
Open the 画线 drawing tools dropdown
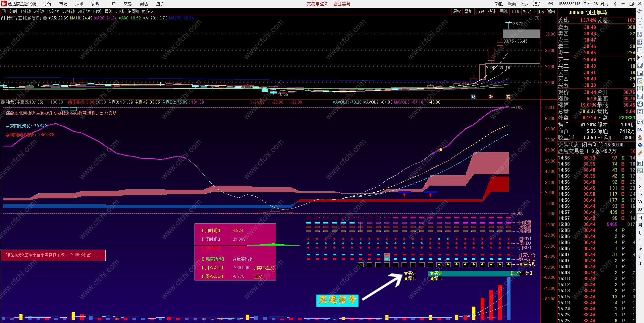[x=503, y=11]
